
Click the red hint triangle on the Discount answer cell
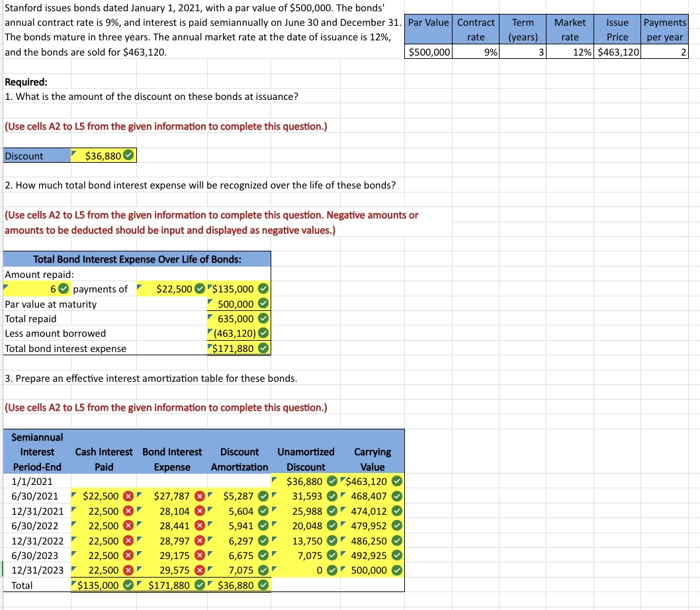(75, 152)
